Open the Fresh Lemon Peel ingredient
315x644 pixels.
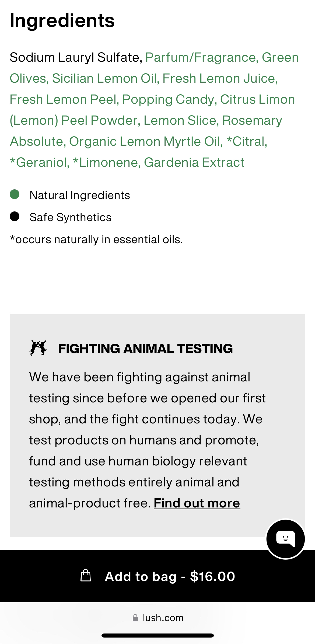click(x=64, y=99)
